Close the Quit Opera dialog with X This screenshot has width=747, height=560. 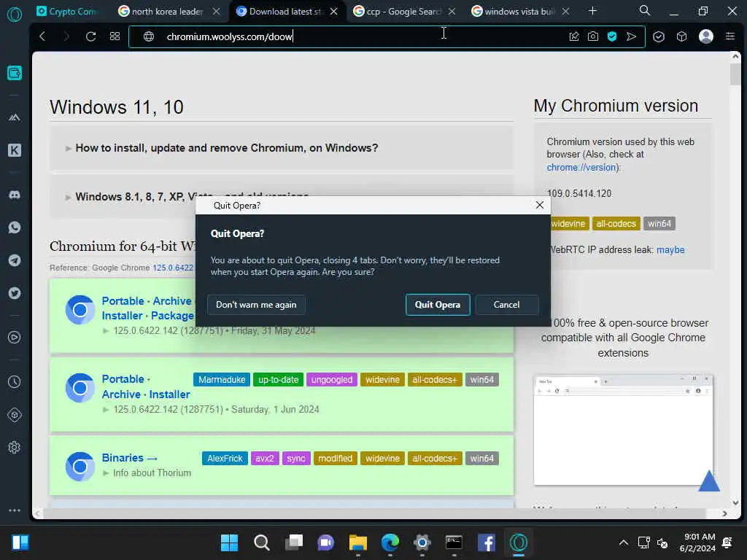(x=540, y=205)
